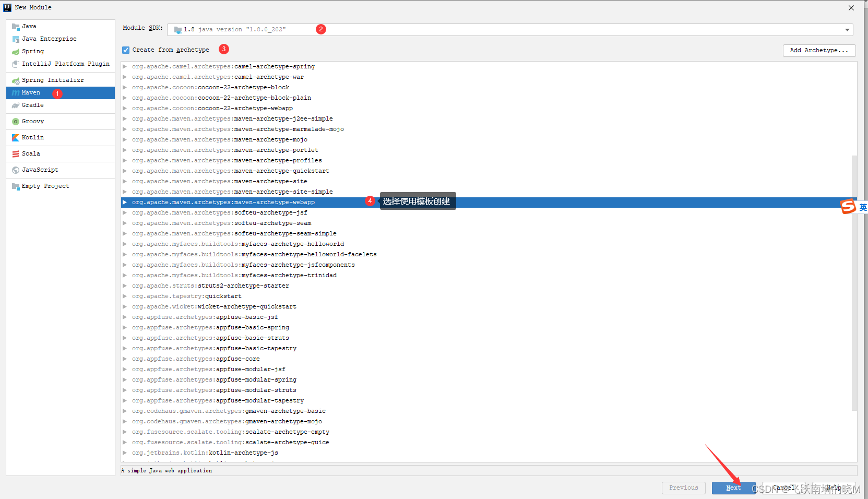
Task: Click the Sogou input method S icon
Action: point(848,207)
